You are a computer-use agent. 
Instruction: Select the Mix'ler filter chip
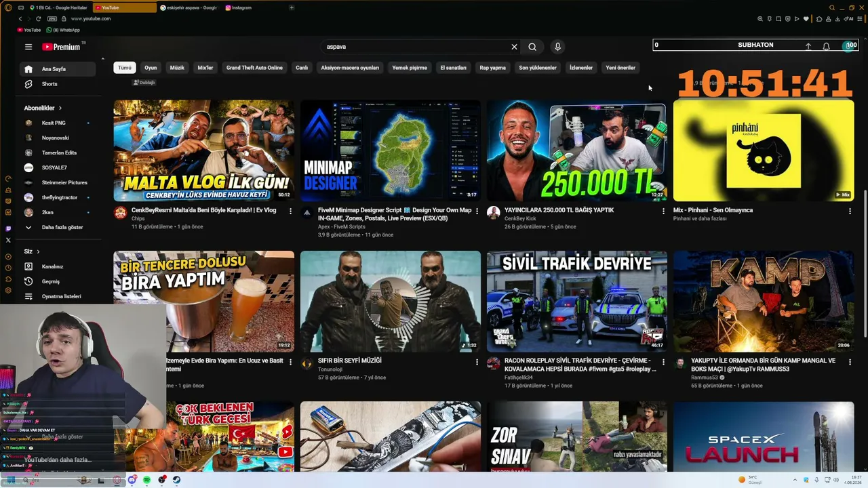point(205,68)
